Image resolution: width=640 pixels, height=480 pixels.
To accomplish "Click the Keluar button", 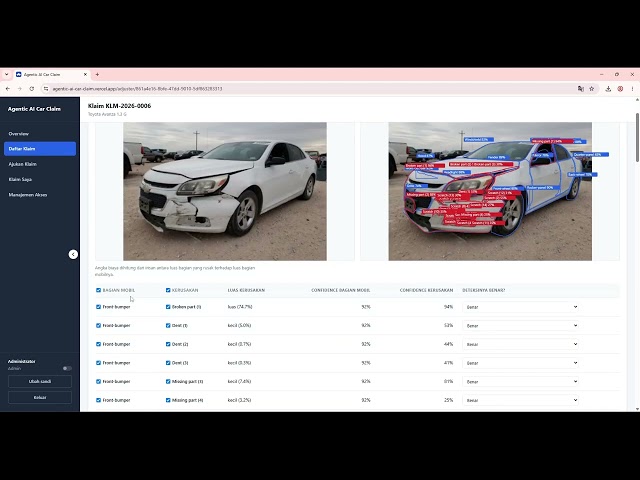I will (40, 397).
